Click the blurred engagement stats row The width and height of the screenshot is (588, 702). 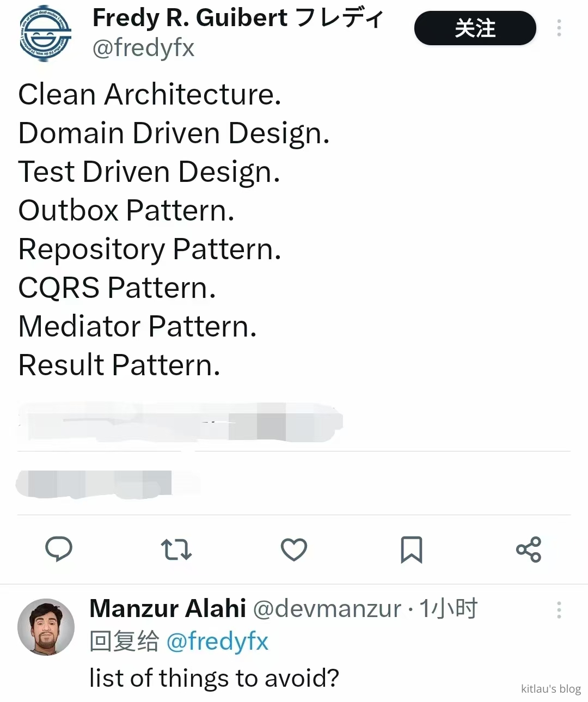point(106,484)
